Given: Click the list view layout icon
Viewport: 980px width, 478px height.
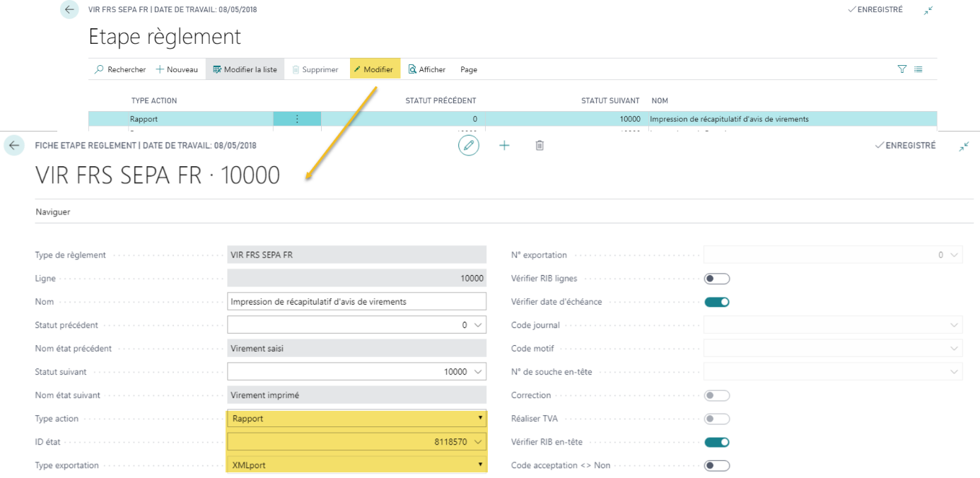Looking at the screenshot, I should pos(918,69).
